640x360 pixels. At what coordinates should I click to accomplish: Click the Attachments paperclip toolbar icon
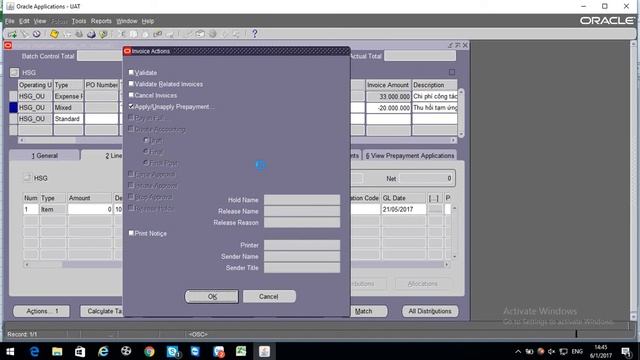[224, 34]
